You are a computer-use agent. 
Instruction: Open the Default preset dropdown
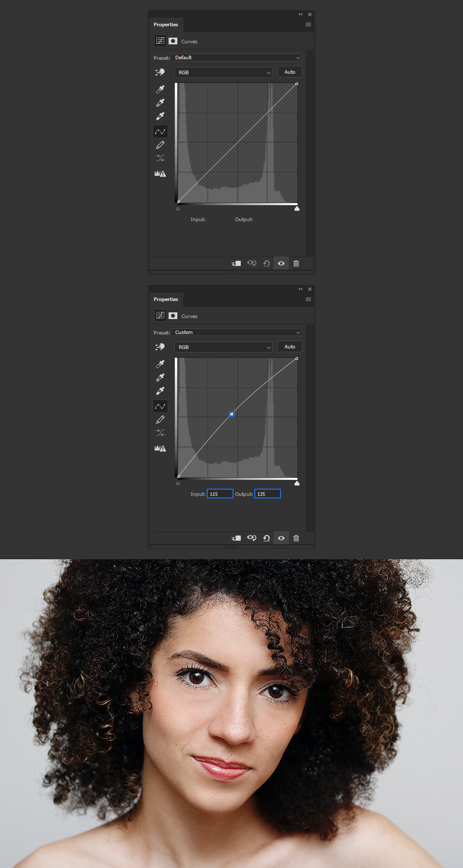point(237,58)
